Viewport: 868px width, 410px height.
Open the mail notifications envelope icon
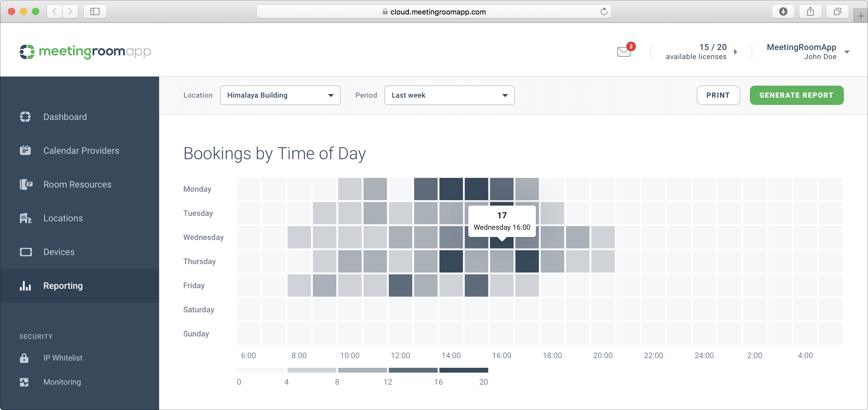pos(624,52)
